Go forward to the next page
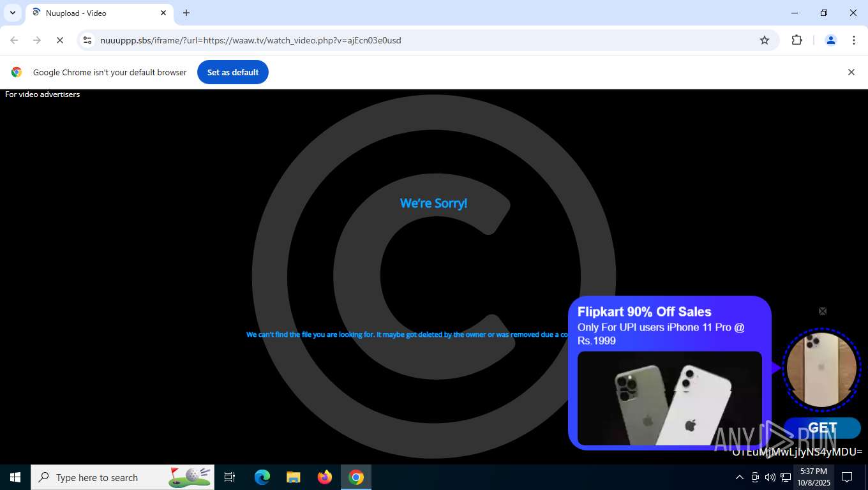The image size is (868, 490). pyautogui.click(x=37, y=40)
